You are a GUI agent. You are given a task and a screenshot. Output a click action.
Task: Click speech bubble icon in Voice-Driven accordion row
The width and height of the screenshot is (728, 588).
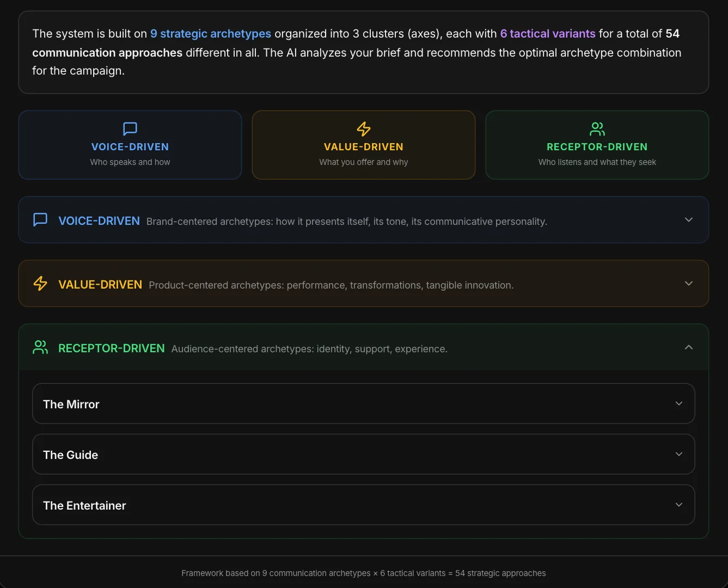(x=40, y=219)
